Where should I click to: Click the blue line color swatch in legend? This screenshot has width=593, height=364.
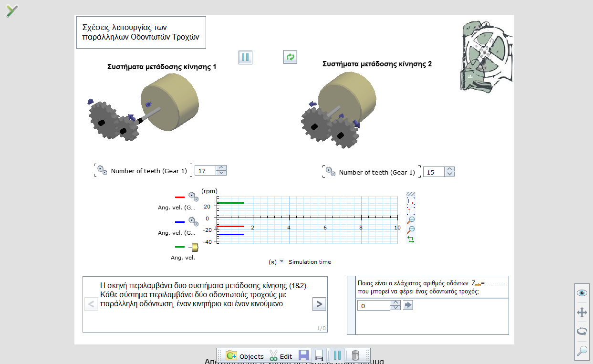click(x=180, y=222)
